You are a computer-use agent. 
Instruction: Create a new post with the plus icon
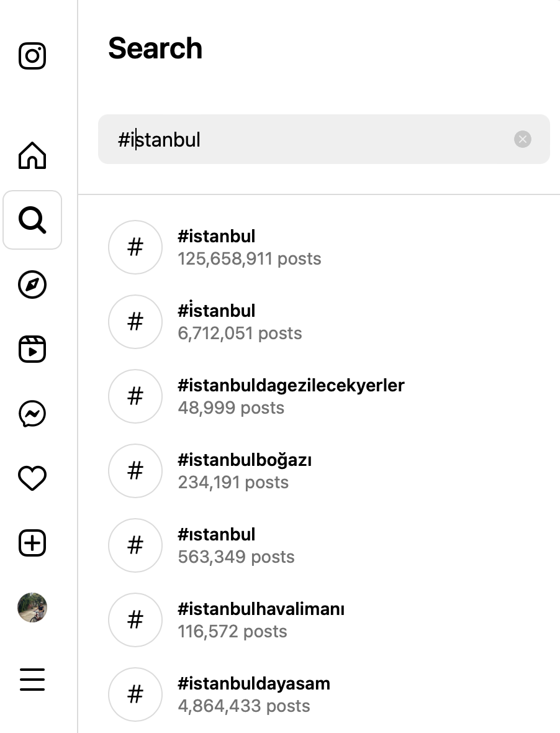click(x=32, y=543)
